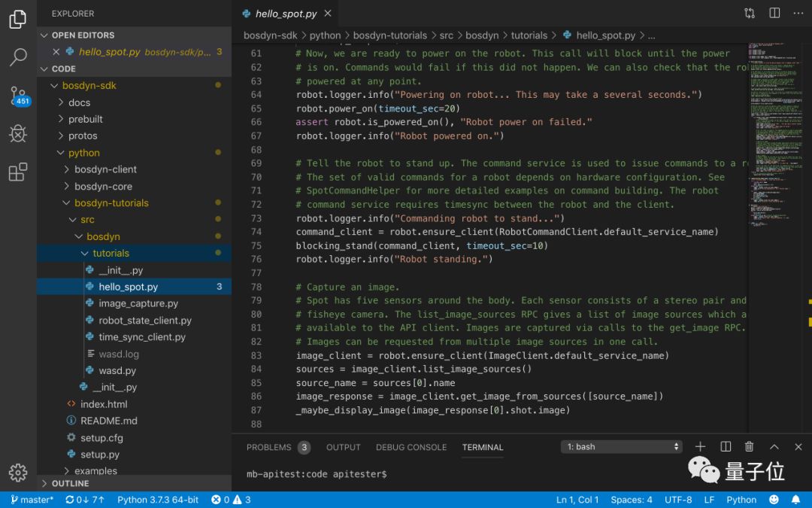
Task: Expand the docs folder
Action: [x=79, y=102]
